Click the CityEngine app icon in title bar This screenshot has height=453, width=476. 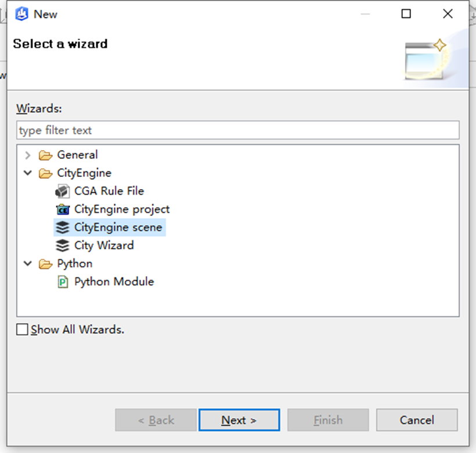pos(22,14)
